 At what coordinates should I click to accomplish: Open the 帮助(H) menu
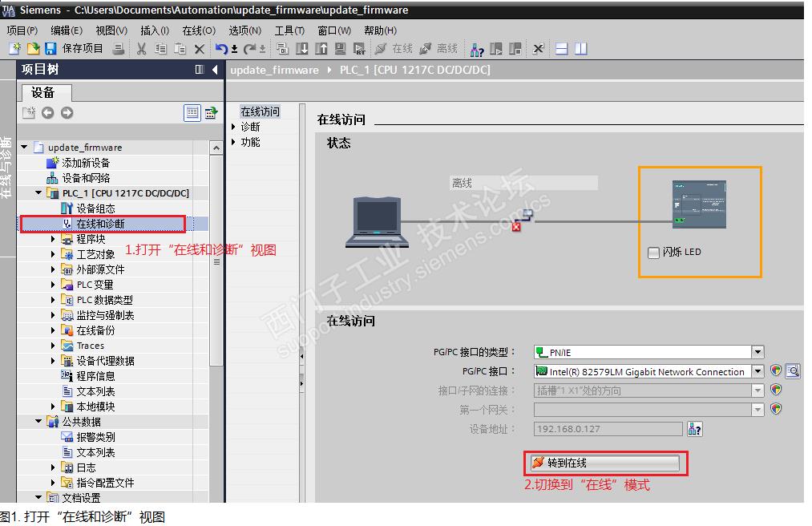[x=380, y=30]
